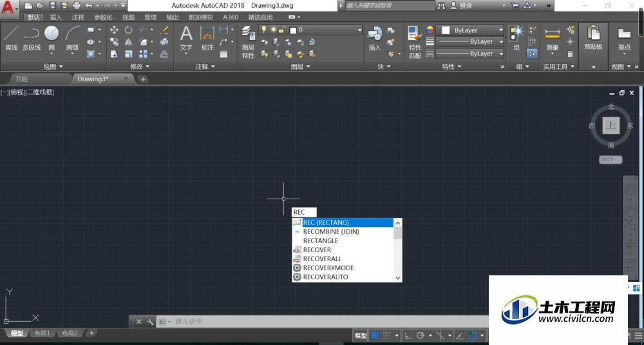This screenshot has height=345, width=644.
Task: Select the Text (文字) tool
Action: (x=186, y=38)
